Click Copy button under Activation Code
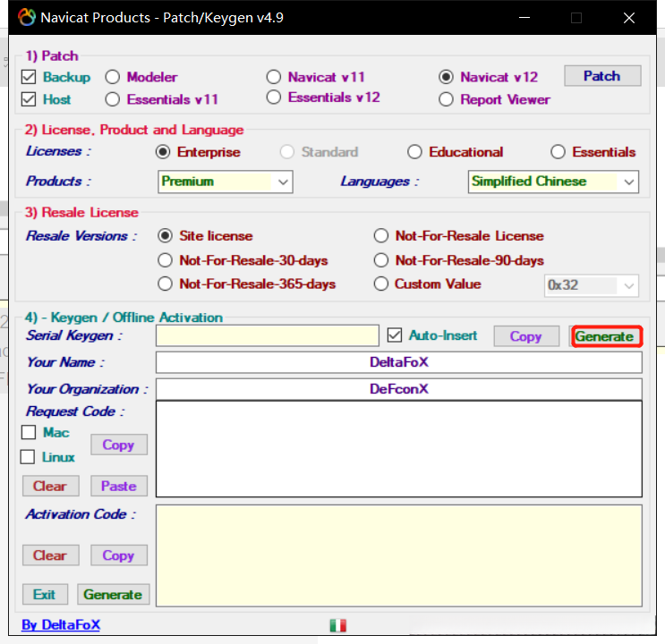The width and height of the screenshot is (665, 644). coord(119,555)
